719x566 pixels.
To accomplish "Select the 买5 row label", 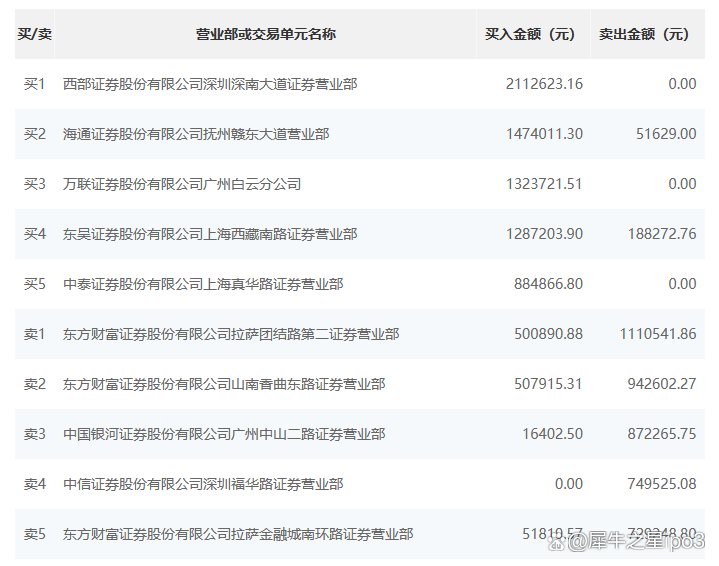I will (x=35, y=284).
